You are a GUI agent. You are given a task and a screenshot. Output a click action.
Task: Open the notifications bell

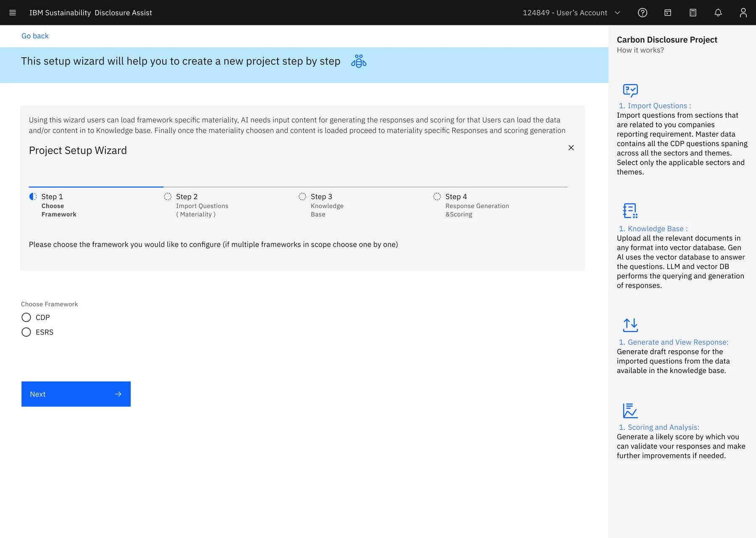pyautogui.click(x=718, y=13)
